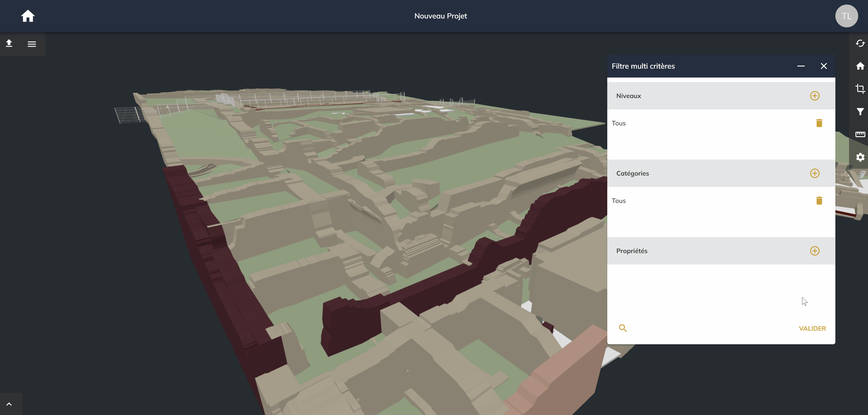Click the Nouveau Projet title
This screenshot has height=415, width=868.
tap(441, 16)
